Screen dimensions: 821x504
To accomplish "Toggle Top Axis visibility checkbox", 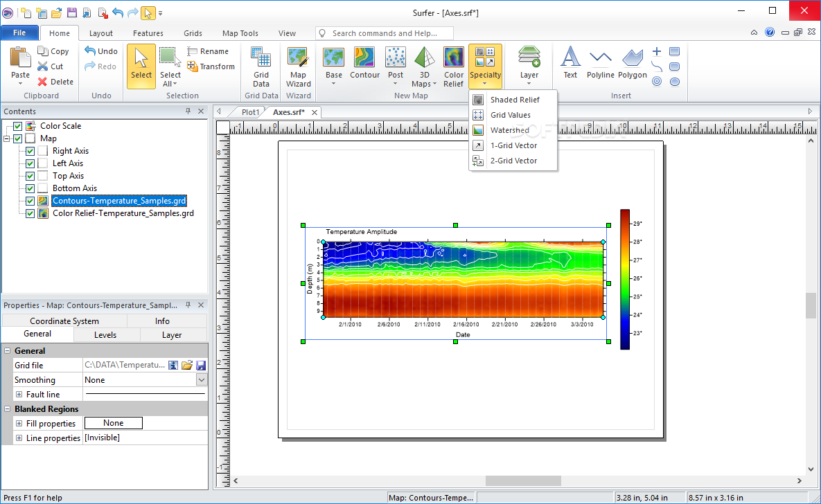I will click(x=30, y=177).
